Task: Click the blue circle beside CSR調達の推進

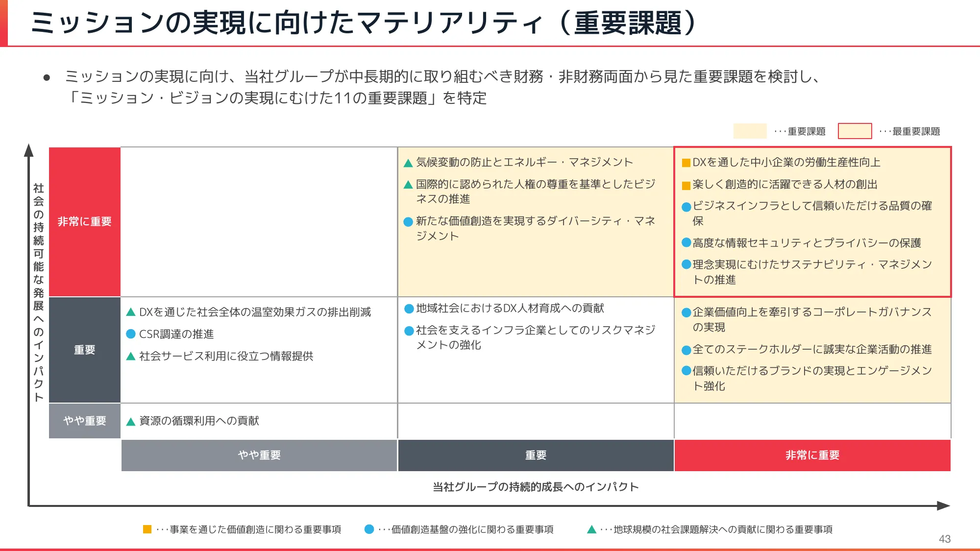Action: pos(130,335)
